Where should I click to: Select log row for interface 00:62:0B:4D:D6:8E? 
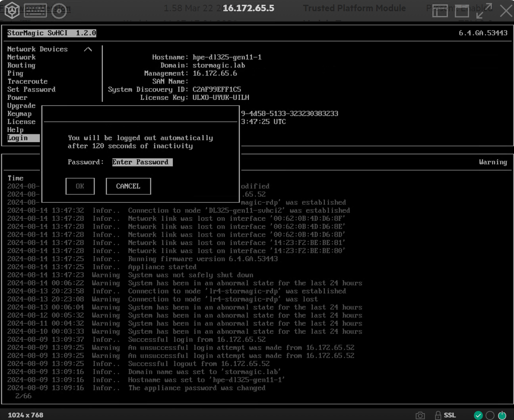(176, 226)
